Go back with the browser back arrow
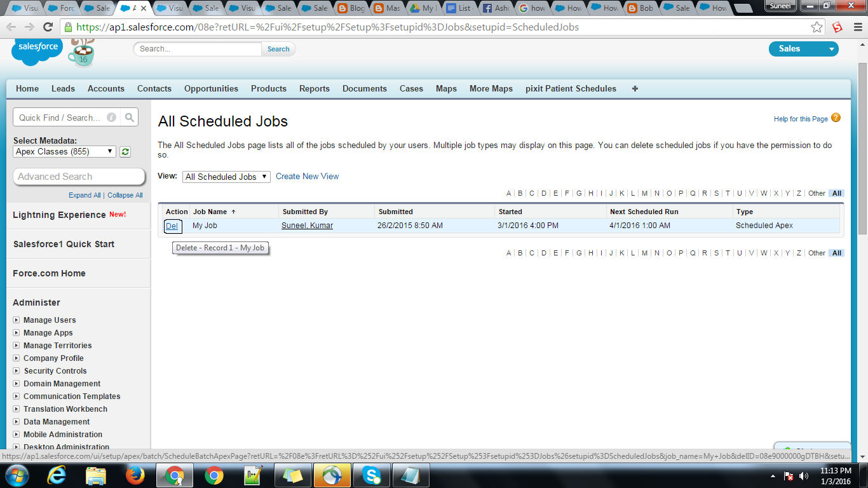 [11, 27]
